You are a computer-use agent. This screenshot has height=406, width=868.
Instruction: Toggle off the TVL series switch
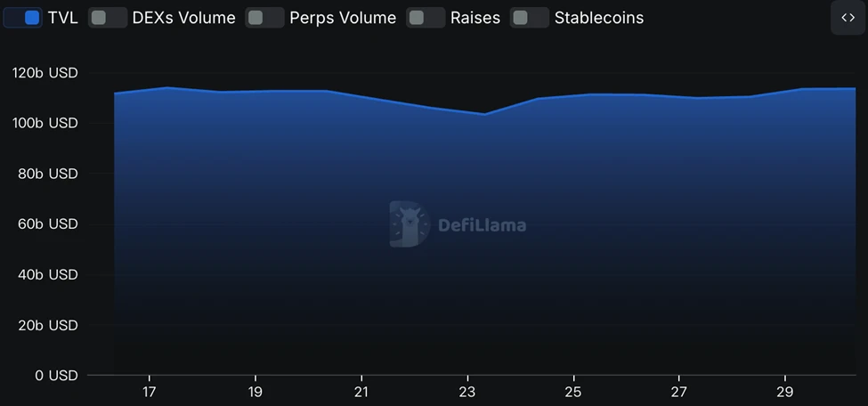pos(23,18)
